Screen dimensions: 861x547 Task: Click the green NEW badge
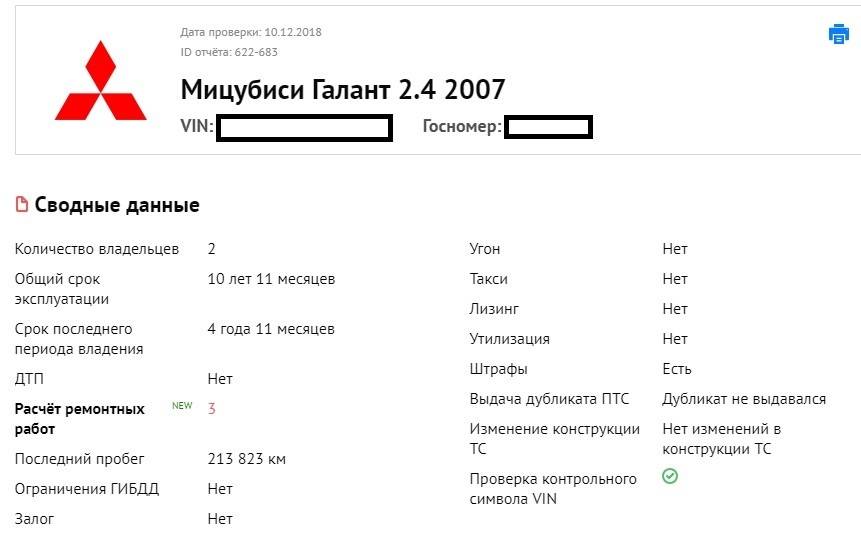(x=182, y=406)
